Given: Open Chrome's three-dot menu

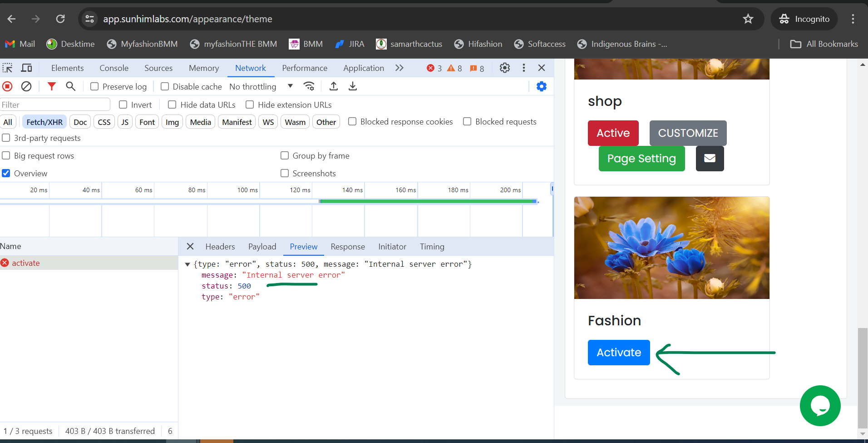Looking at the screenshot, I should (853, 19).
